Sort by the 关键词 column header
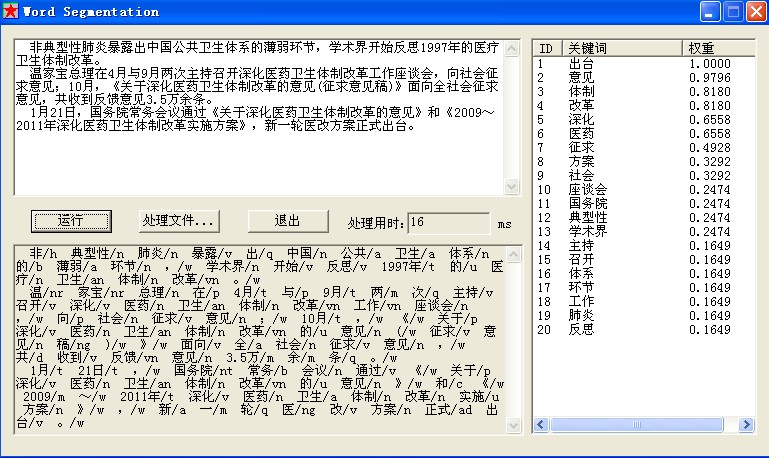The width and height of the screenshot is (769, 458). coord(622,48)
